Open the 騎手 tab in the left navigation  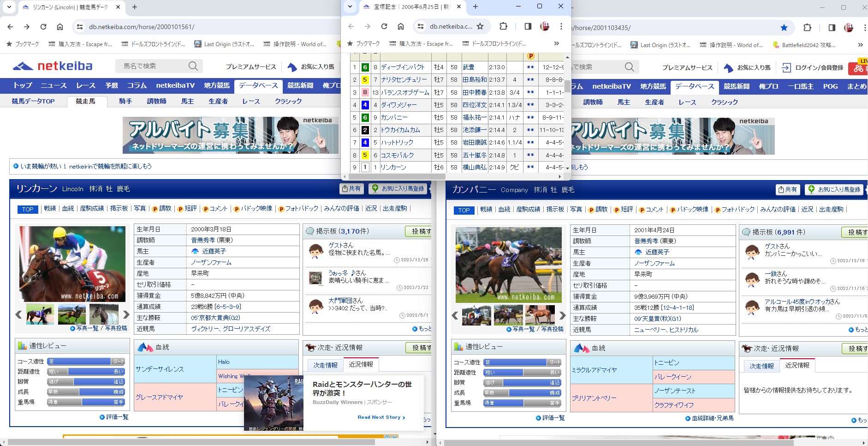[x=125, y=101]
